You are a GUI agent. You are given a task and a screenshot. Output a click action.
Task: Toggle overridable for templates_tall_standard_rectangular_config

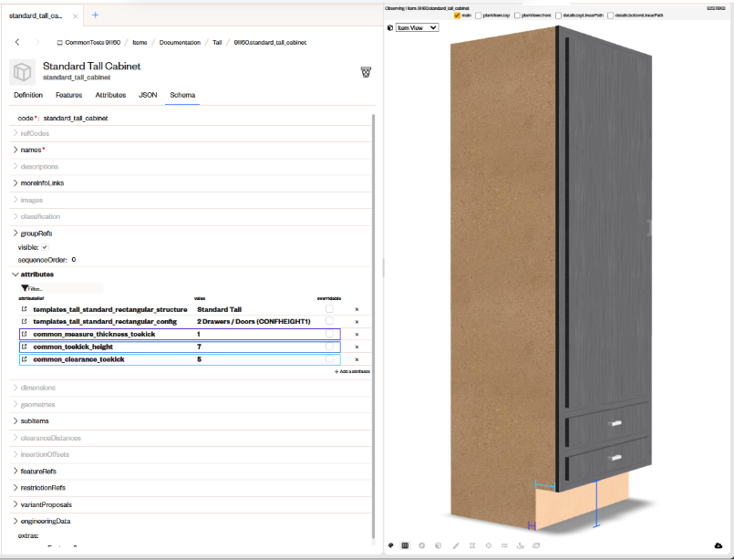click(x=329, y=321)
